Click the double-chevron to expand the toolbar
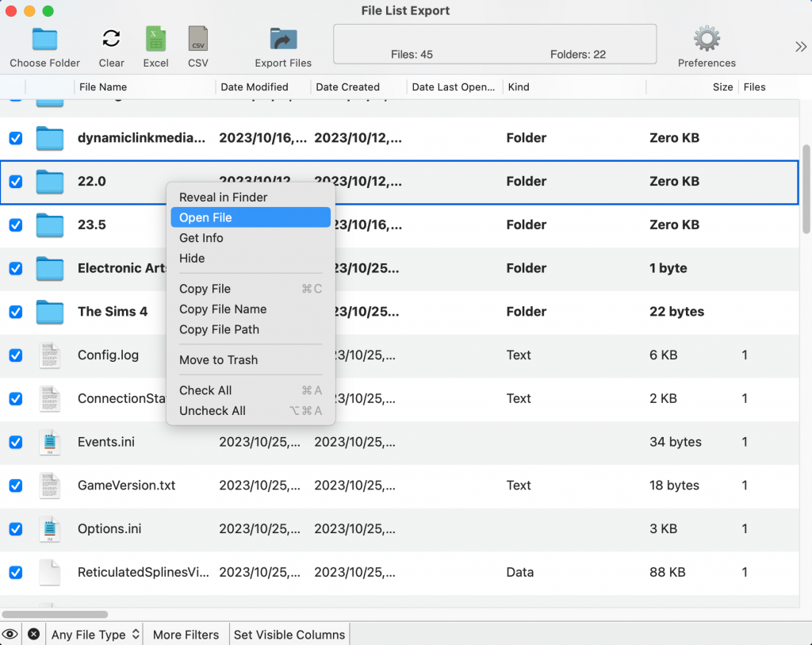Image resolution: width=812 pixels, height=645 pixels. pos(800,45)
